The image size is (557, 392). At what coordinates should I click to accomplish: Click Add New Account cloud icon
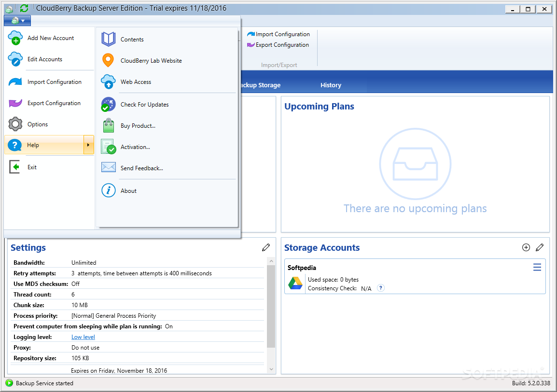pos(15,38)
